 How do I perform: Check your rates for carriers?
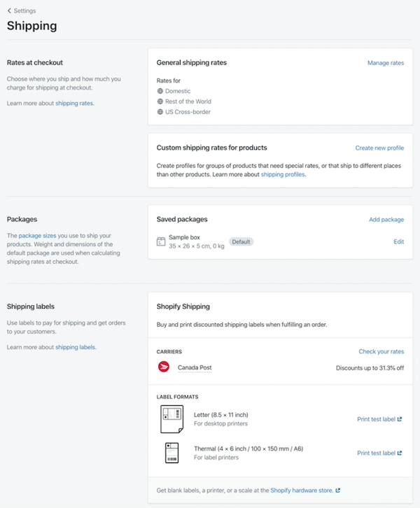click(x=381, y=351)
